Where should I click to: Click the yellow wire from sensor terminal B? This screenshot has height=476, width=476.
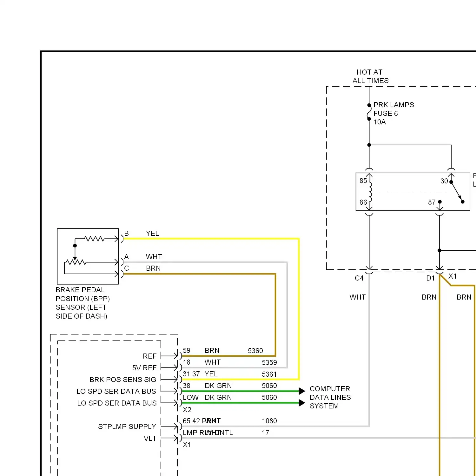point(211,239)
